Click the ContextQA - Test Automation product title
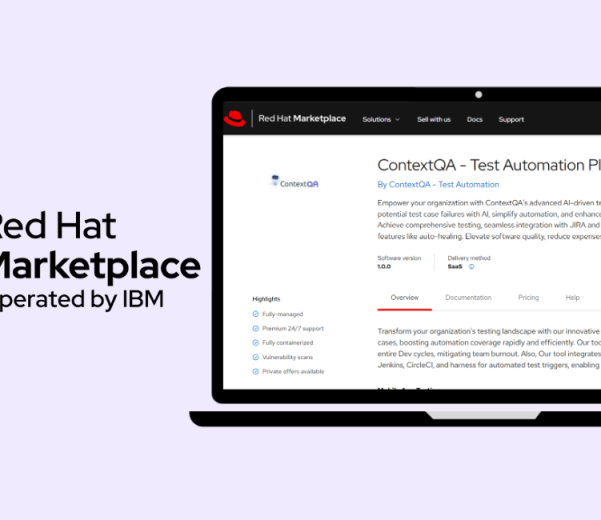 click(488, 165)
